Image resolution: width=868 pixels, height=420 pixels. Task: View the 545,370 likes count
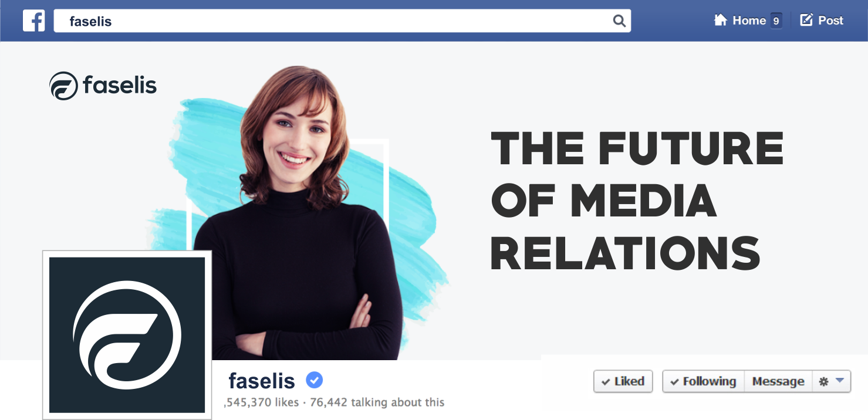pyautogui.click(x=262, y=402)
